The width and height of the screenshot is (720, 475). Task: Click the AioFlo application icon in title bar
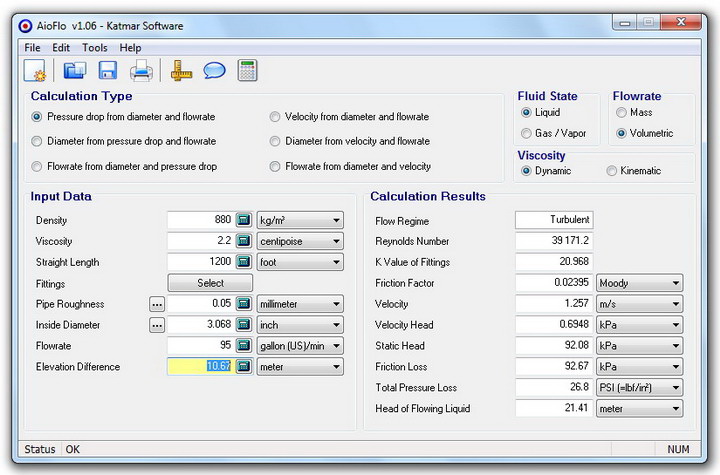pos(25,26)
